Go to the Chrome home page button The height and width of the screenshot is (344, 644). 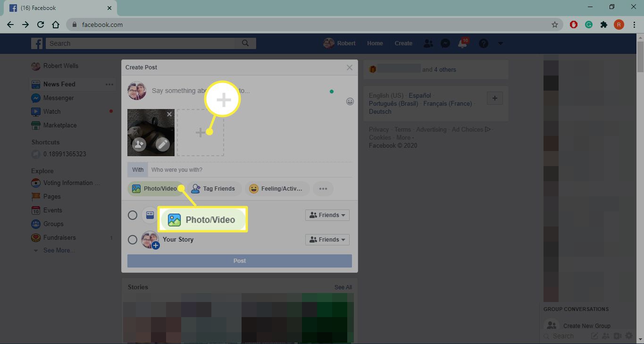[x=56, y=25]
